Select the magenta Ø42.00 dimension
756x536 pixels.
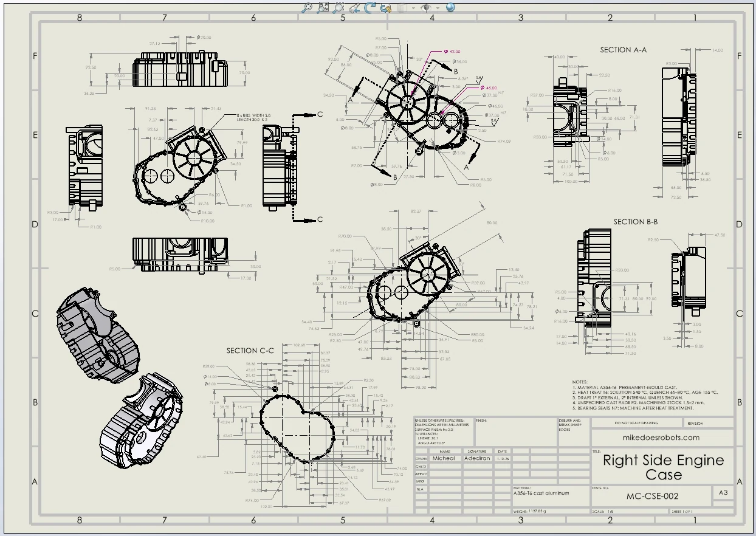point(452,52)
